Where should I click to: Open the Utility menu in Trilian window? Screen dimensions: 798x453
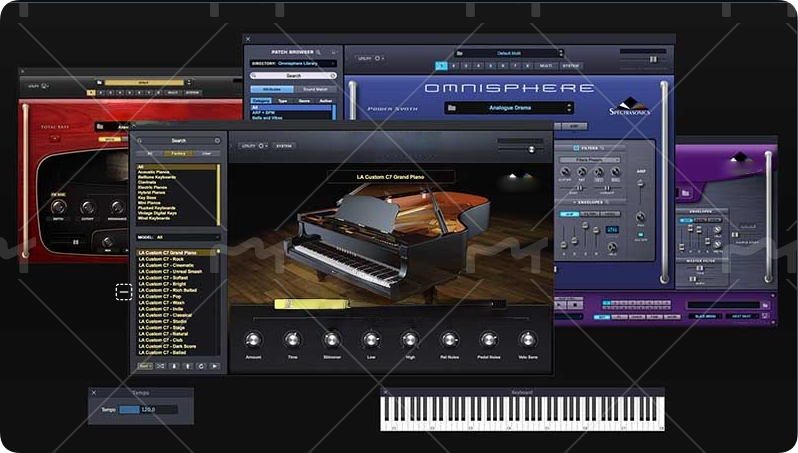coord(38,86)
